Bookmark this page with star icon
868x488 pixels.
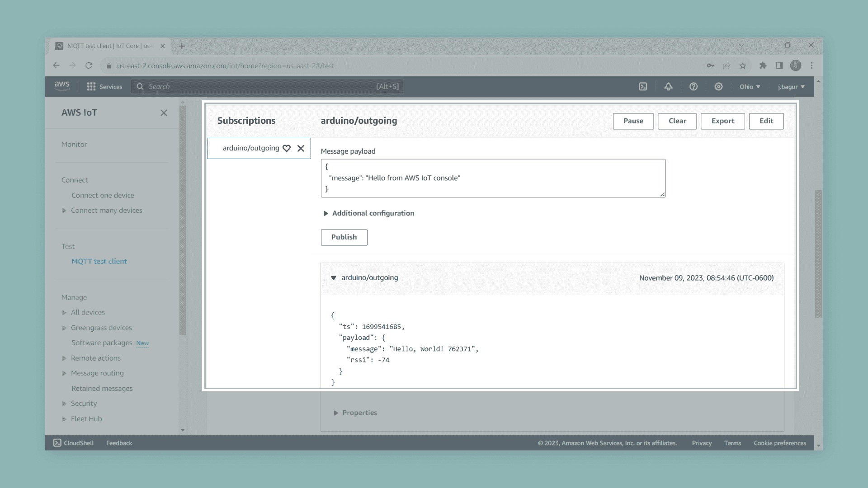[x=743, y=66]
